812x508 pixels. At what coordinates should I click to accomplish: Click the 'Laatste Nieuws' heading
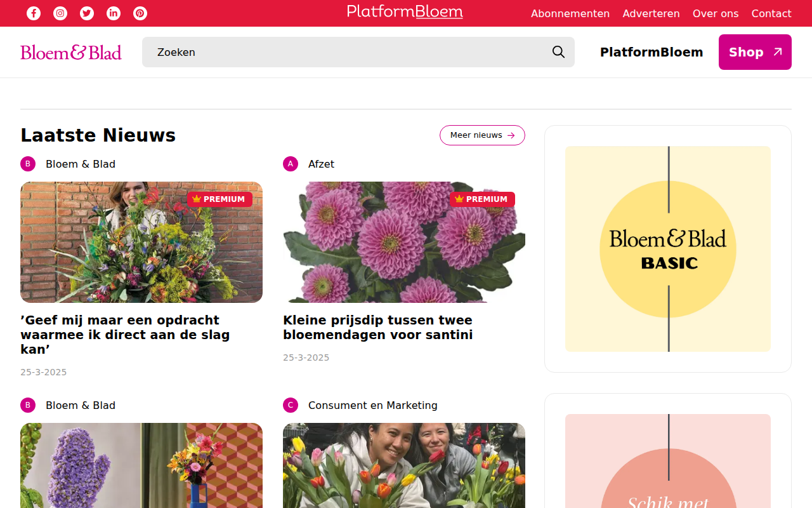[98, 135]
